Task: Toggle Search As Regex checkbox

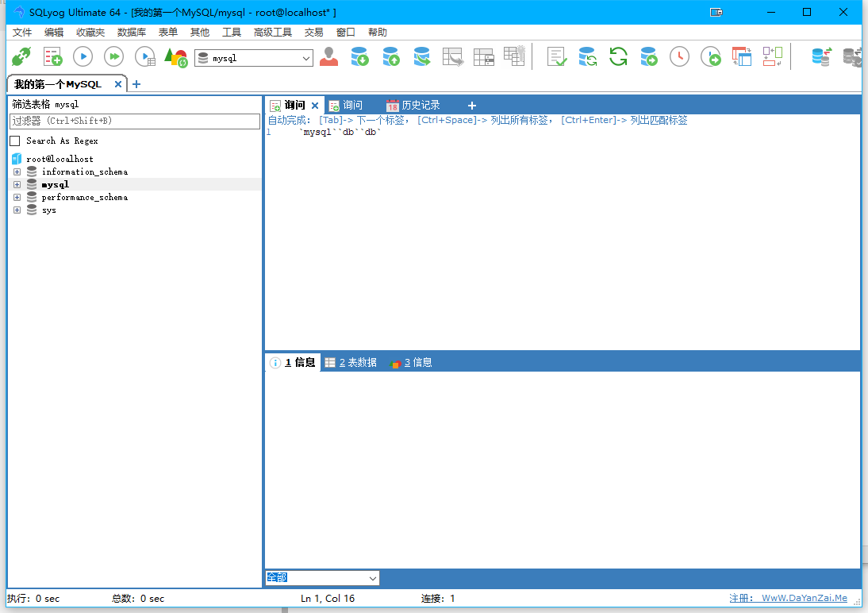Action: tap(15, 141)
